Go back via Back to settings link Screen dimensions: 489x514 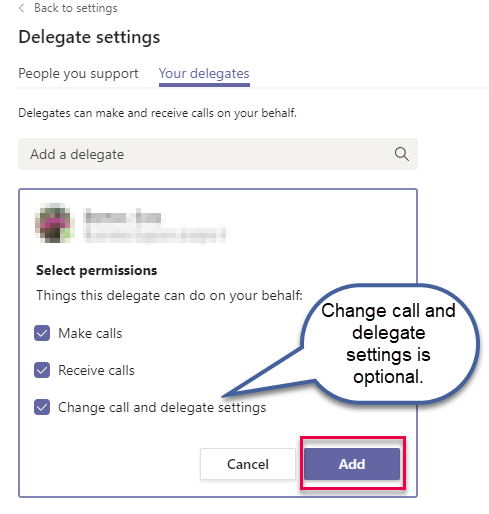(76, 8)
